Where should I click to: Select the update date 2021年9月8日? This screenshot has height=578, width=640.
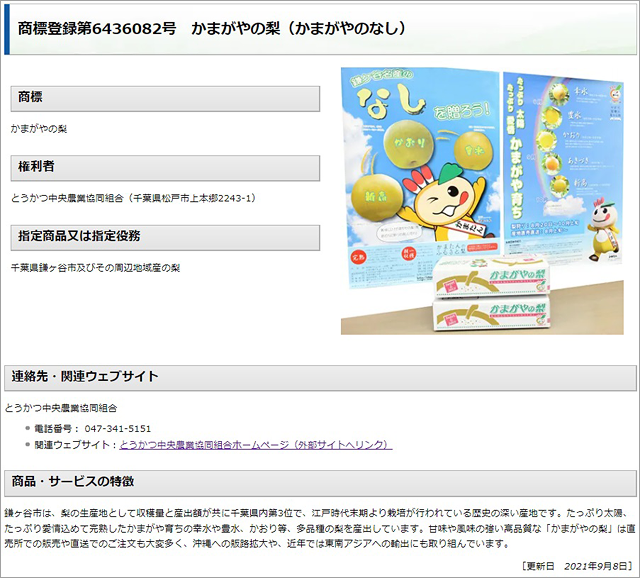[x=597, y=566]
